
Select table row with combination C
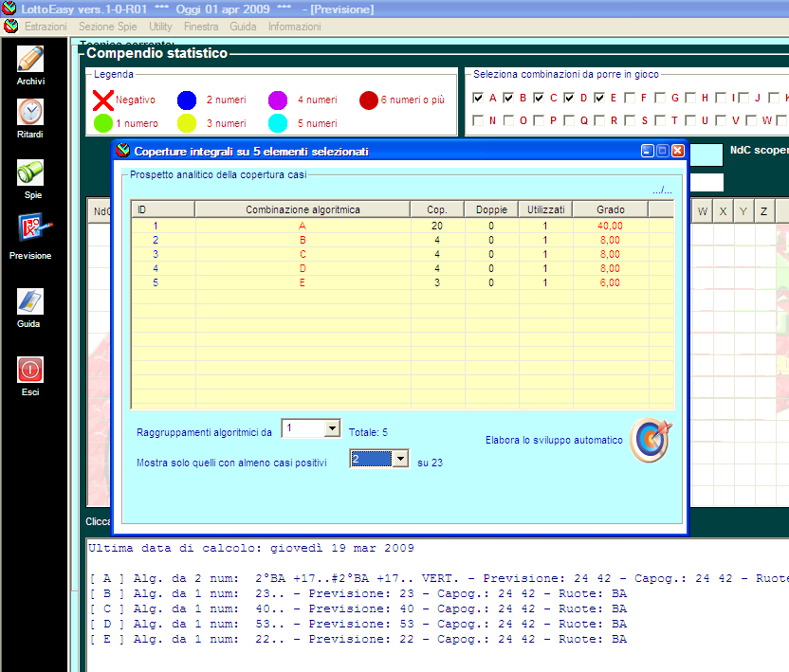pyautogui.click(x=402, y=254)
